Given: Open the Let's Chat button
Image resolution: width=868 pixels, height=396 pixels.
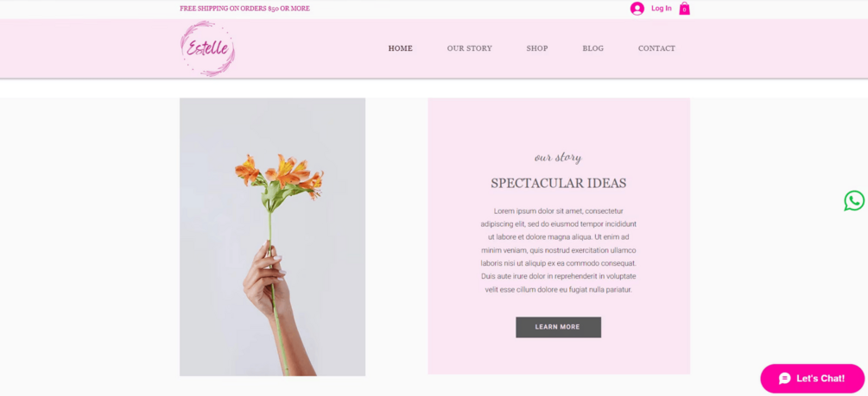Looking at the screenshot, I should coord(812,378).
